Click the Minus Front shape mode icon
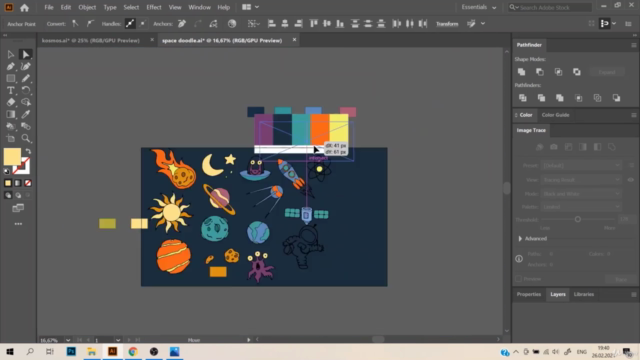This screenshot has width=640, height=360. pyautogui.click(x=540, y=72)
